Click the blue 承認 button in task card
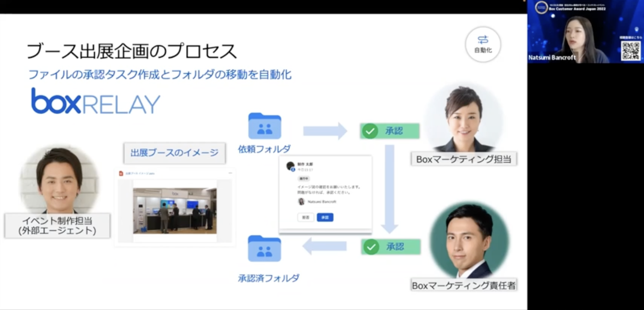Viewport: 644px width, 310px height. 325,217
